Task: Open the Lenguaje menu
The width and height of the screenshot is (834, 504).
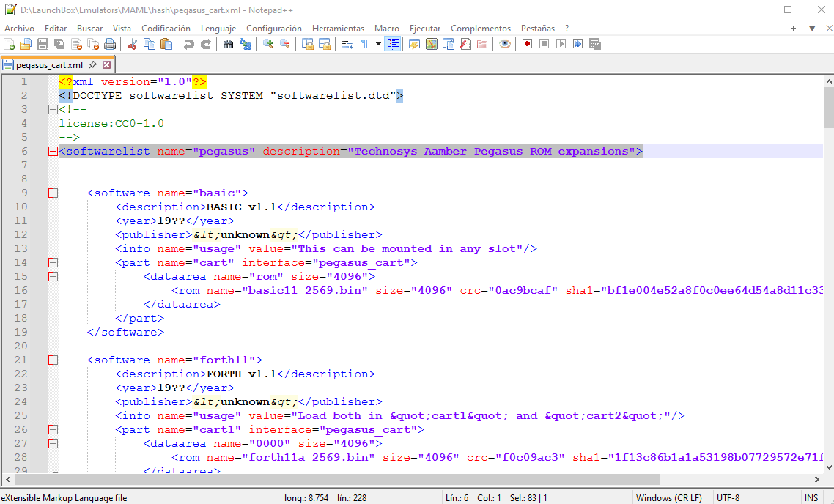Action: point(218,29)
